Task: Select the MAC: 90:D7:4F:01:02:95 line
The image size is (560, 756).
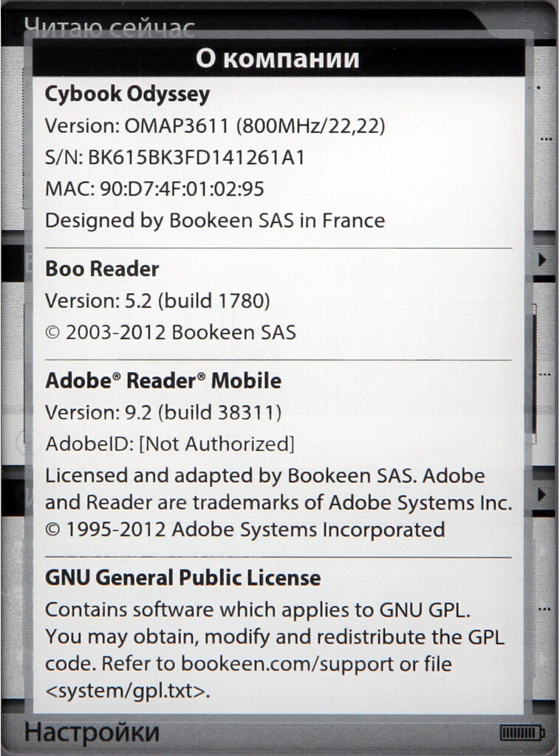Action: click(x=154, y=189)
